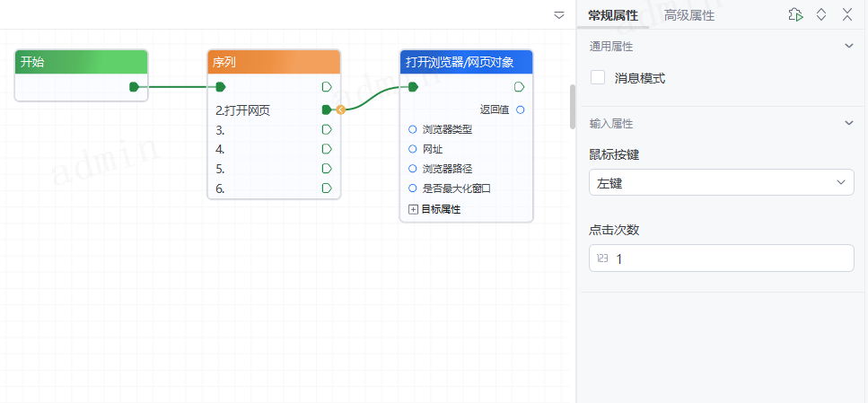The height and width of the screenshot is (403, 868).
Task: Click the output port of sequence step 3
Action: [327, 130]
